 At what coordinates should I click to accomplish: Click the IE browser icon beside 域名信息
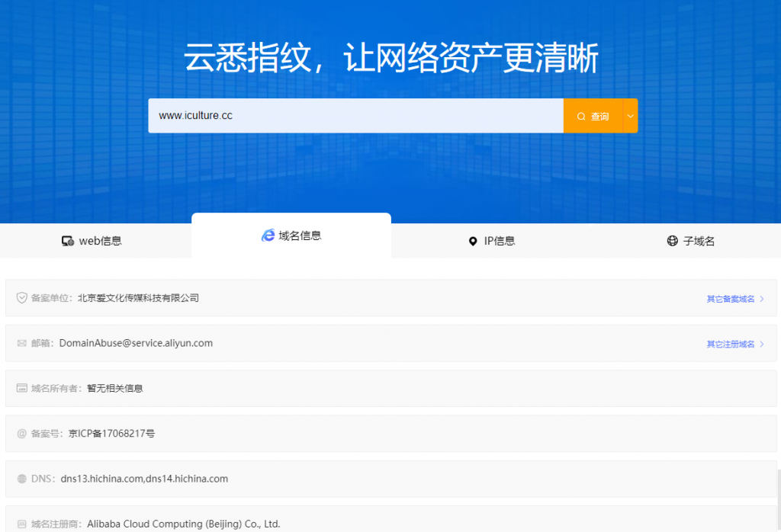pyautogui.click(x=268, y=236)
